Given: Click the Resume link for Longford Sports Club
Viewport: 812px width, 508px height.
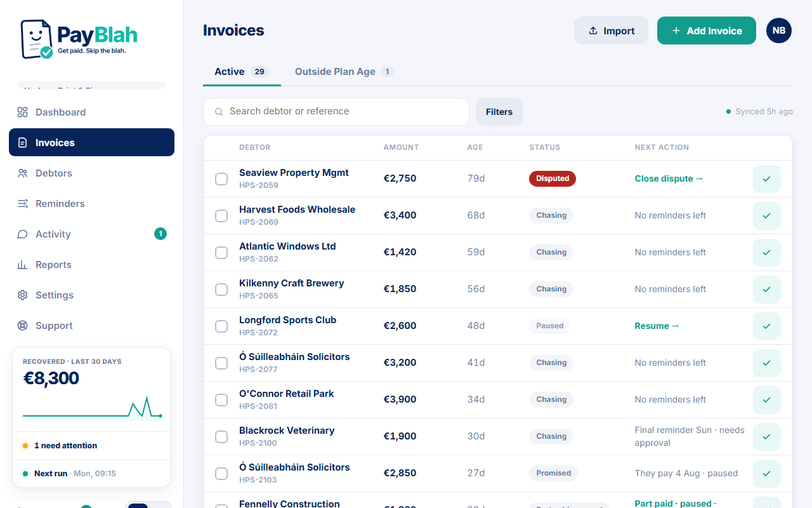Looking at the screenshot, I should click(x=657, y=326).
